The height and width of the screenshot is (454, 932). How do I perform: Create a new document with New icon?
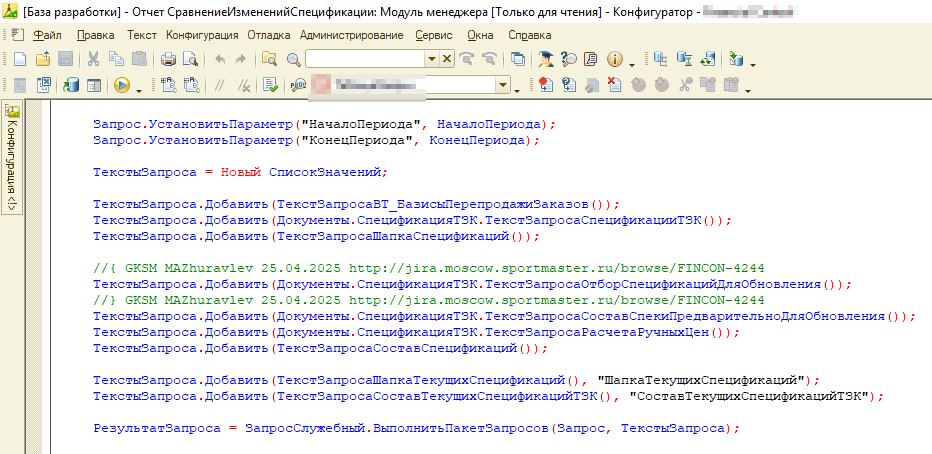(20, 59)
